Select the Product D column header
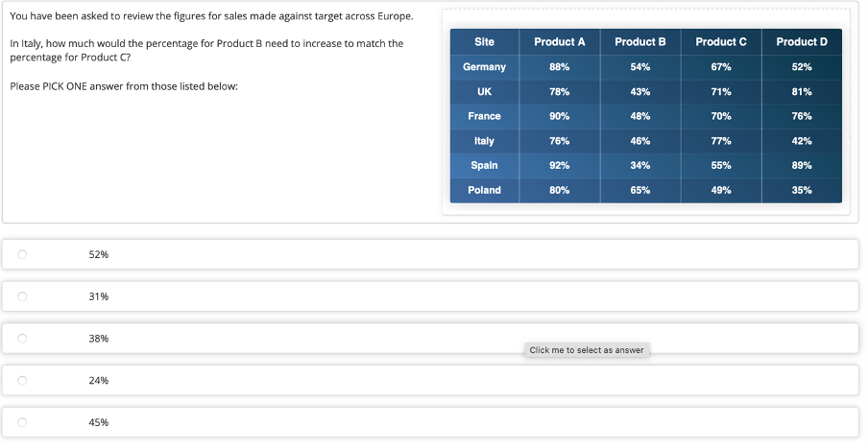The width and height of the screenshot is (868, 447). tap(802, 42)
